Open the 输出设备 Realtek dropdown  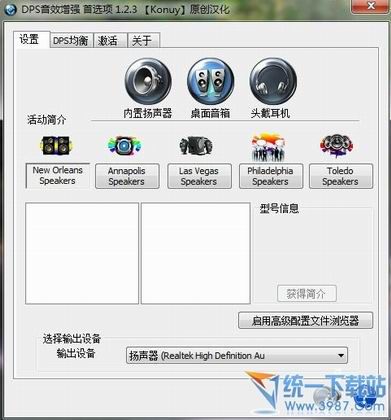[237, 355]
